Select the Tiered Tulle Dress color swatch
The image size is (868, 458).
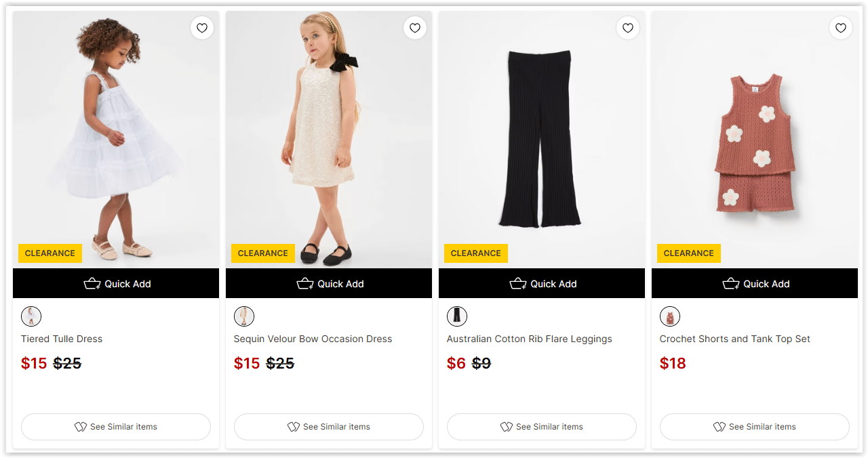pos(31,316)
